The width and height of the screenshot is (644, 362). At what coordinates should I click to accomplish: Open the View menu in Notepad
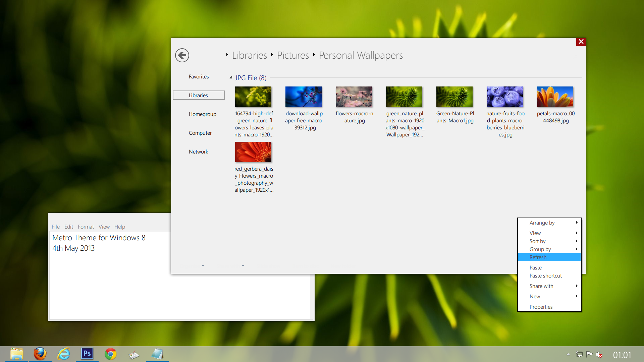tap(104, 227)
